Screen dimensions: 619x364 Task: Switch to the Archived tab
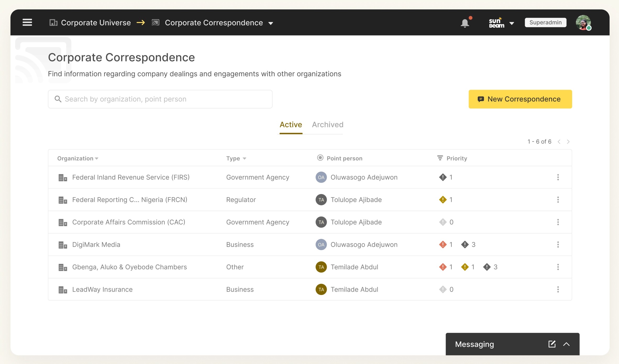tap(327, 125)
